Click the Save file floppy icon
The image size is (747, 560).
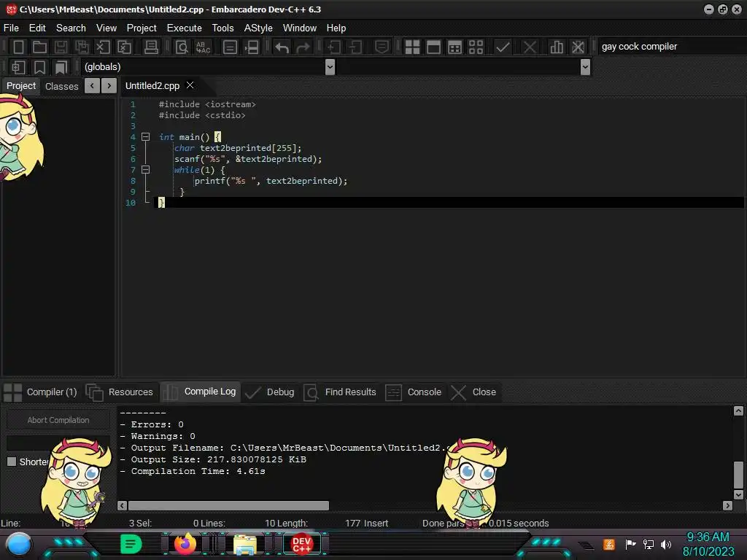pos(61,47)
